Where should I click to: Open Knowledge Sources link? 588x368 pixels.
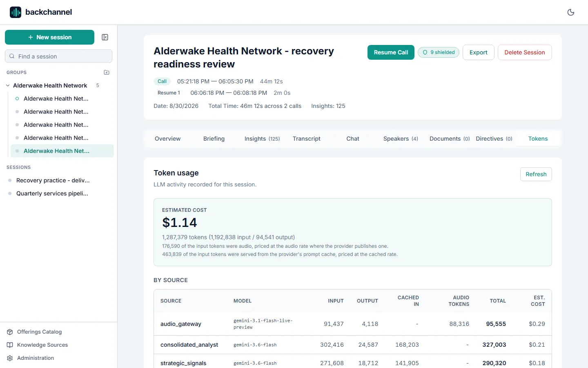pyautogui.click(x=42, y=345)
